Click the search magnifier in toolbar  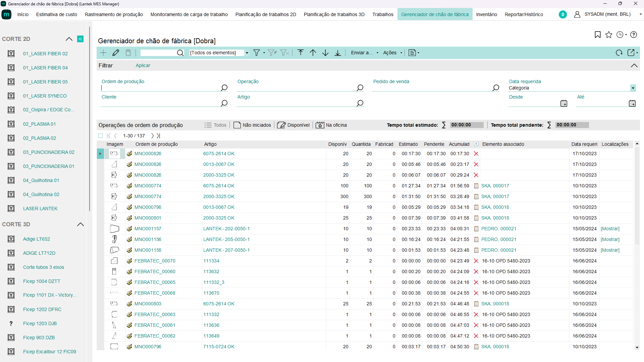pyautogui.click(x=180, y=53)
